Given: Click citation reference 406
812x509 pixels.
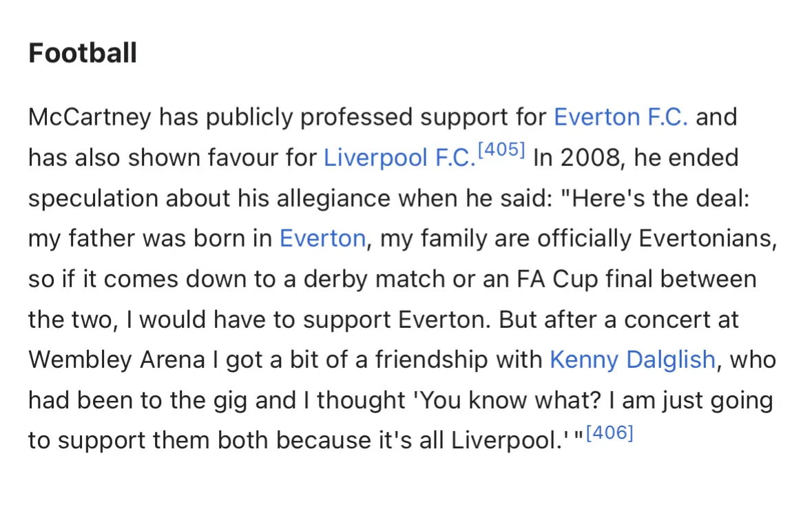Looking at the screenshot, I should (x=610, y=433).
